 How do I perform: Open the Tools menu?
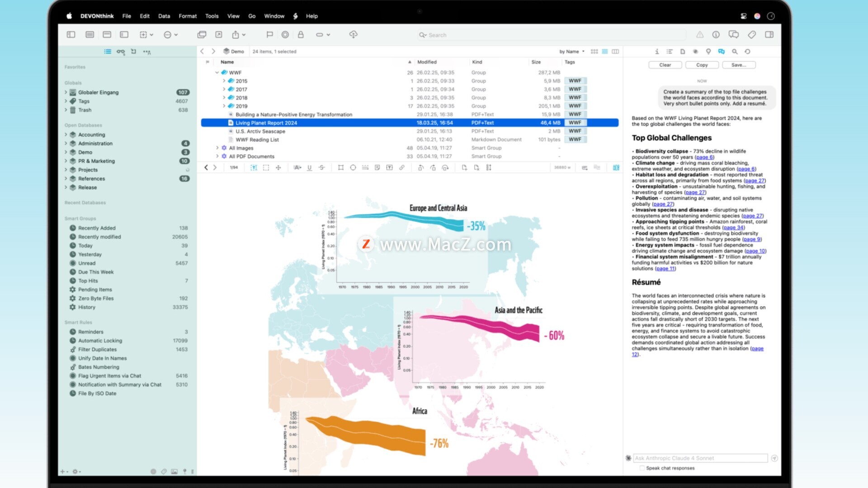click(x=212, y=16)
